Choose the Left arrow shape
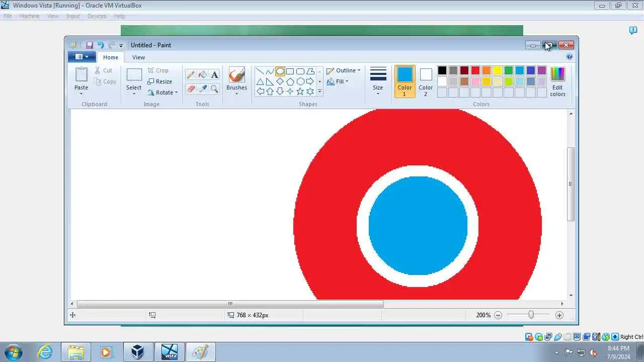Viewport: 644px width, 362px height. pyautogui.click(x=260, y=92)
